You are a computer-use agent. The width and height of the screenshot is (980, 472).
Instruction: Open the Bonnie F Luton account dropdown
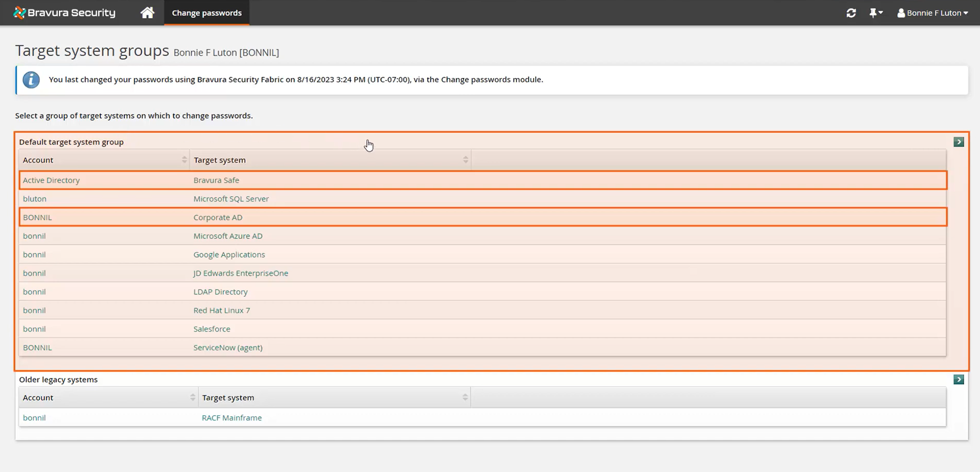(x=933, y=13)
